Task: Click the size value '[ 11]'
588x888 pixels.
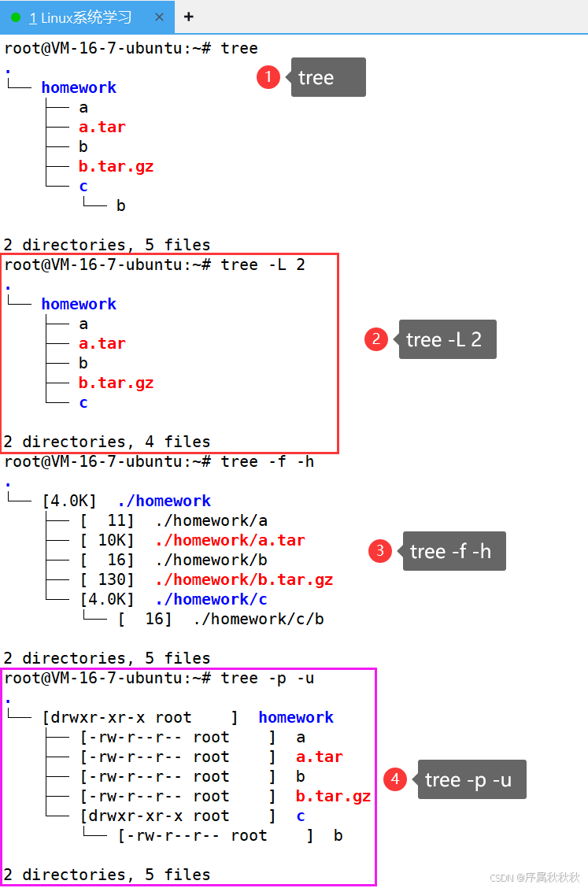Action: (x=107, y=520)
